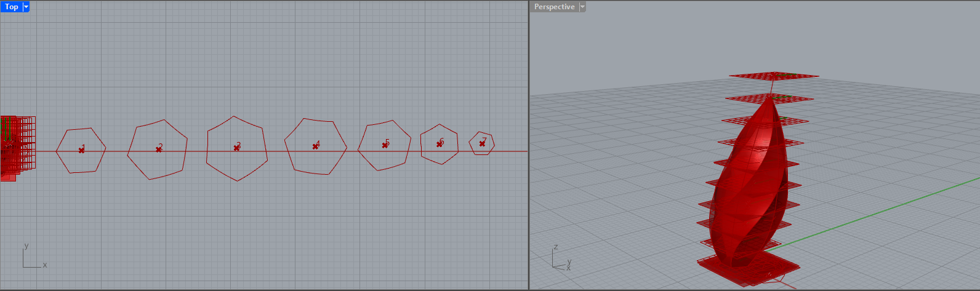Open the Perspective viewport dropdown arrow
The width and height of the screenshot is (980, 291).
point(582,7)
